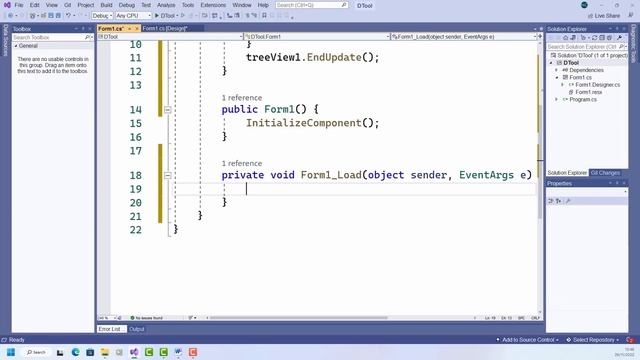Click the Windows Start button
The height and width of the screenshot is (360, 640).
click(x=11, y=352)
